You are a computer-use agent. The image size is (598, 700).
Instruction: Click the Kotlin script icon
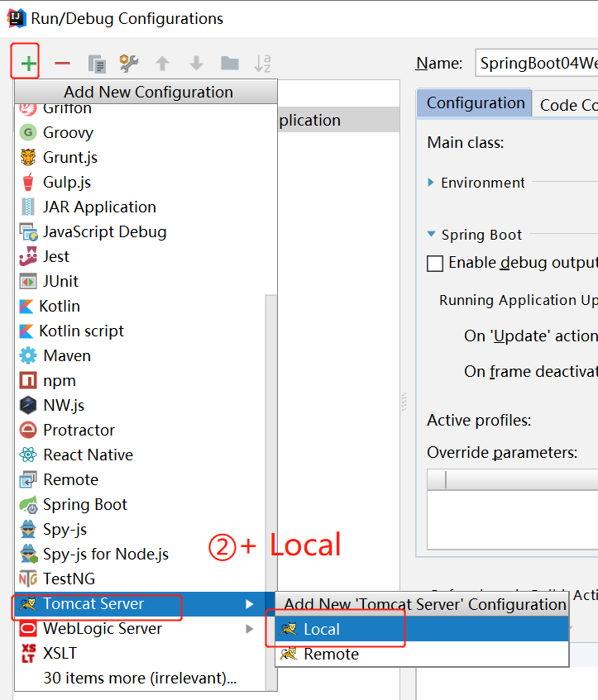[26, 331]
